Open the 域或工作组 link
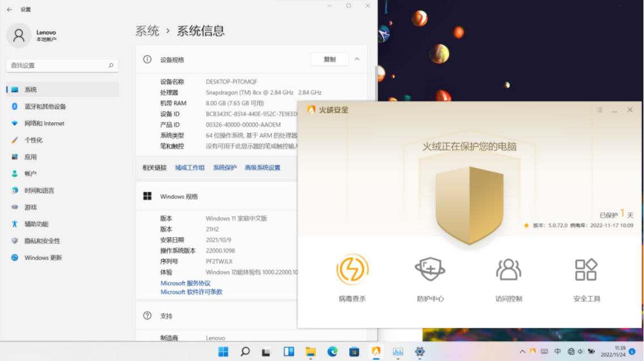Screen dimensions: 644x361 190,168
